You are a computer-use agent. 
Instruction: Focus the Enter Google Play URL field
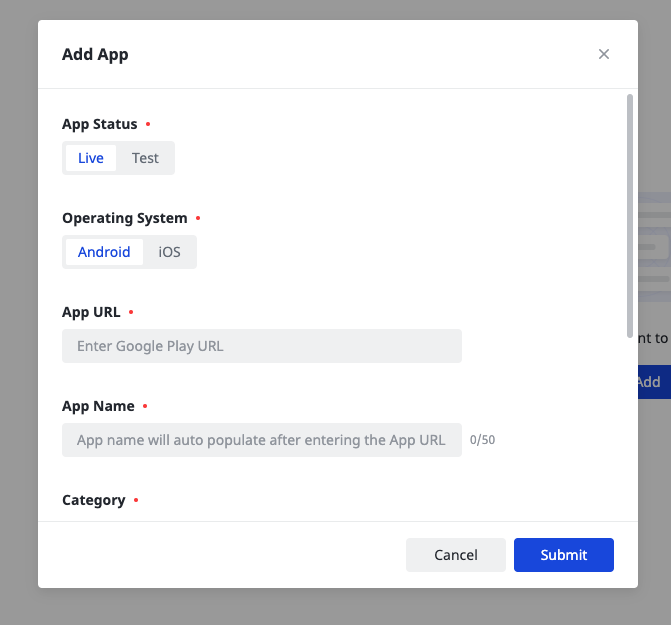262,346
